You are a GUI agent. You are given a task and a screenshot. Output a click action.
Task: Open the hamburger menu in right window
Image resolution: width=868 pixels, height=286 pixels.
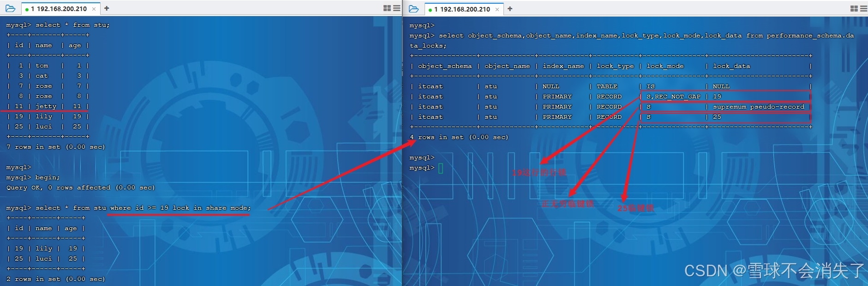864,9
